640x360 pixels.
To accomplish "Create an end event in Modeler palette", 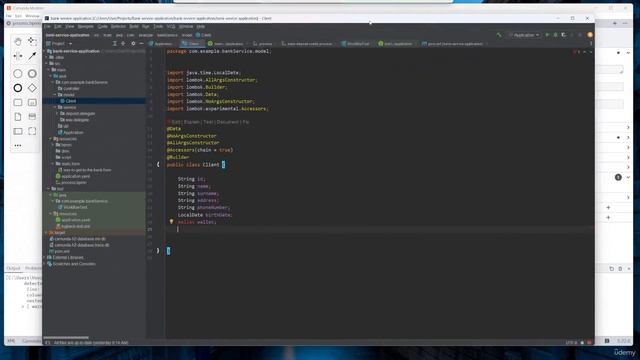I will 18,88.
